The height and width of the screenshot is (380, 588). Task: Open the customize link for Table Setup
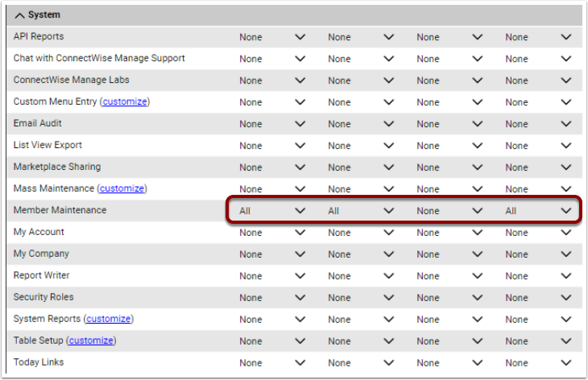click(91, 341)
